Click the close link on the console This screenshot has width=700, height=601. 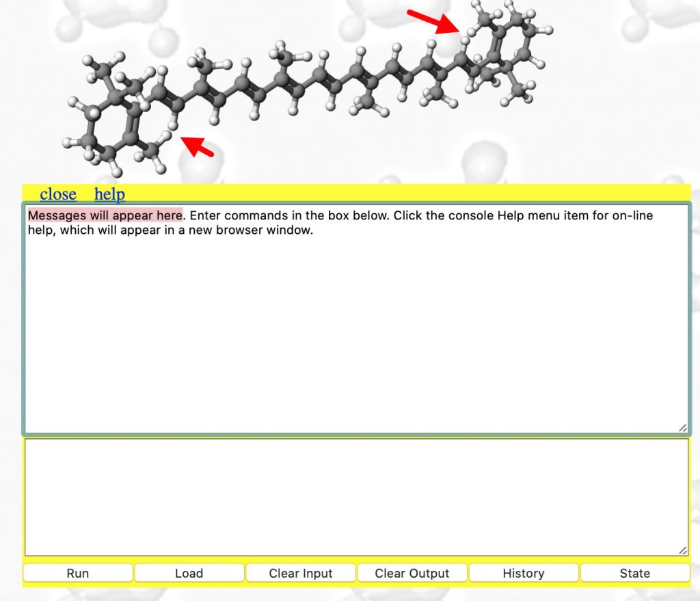pyautogui.click(x=58, y=194)
